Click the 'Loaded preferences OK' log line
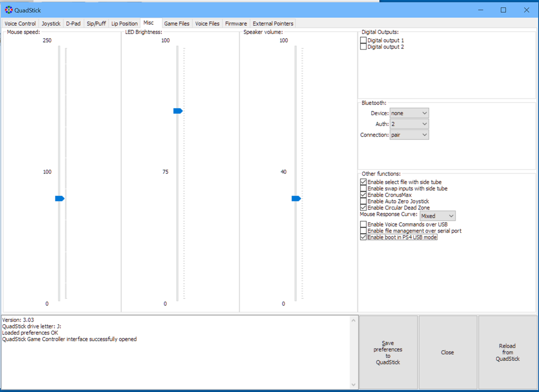 30,333
